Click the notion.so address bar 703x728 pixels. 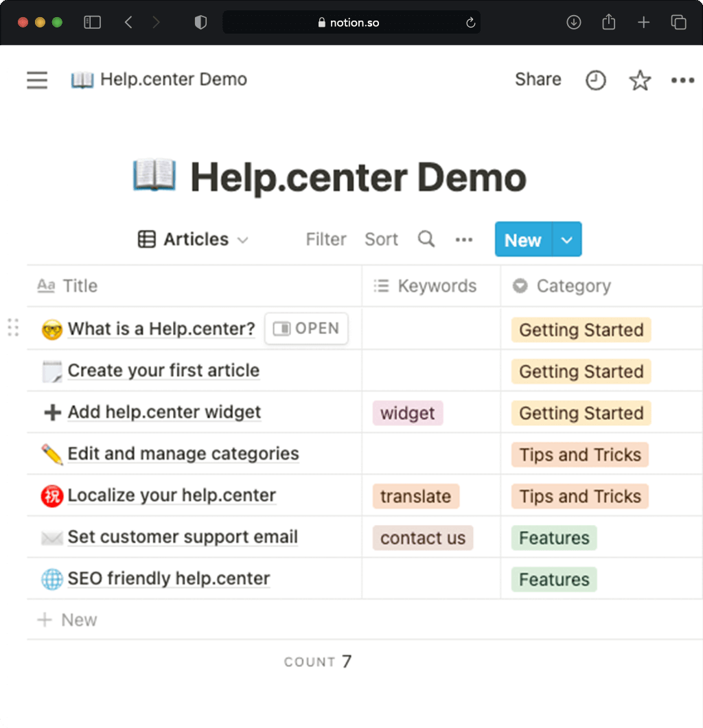(x=351, y=23)
